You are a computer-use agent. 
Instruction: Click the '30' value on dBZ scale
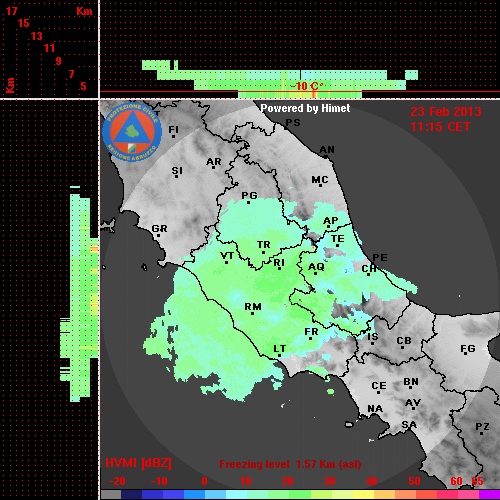329,481
